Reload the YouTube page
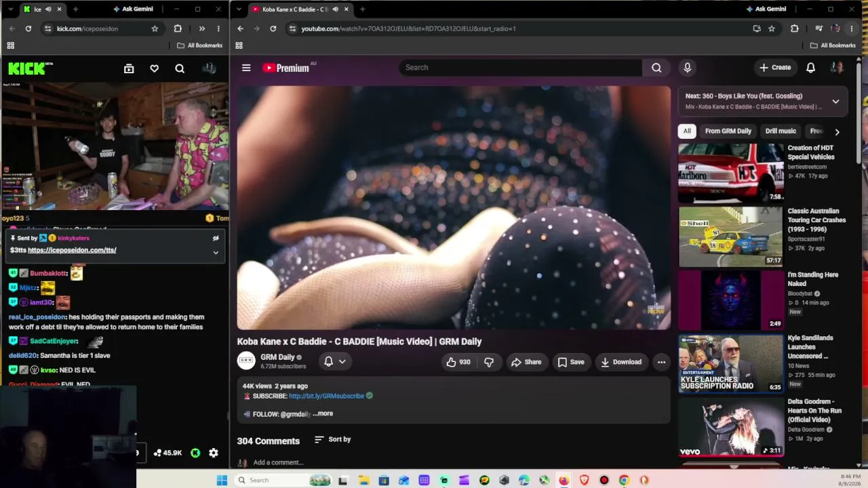868x488 pixels. click(273, 28)
